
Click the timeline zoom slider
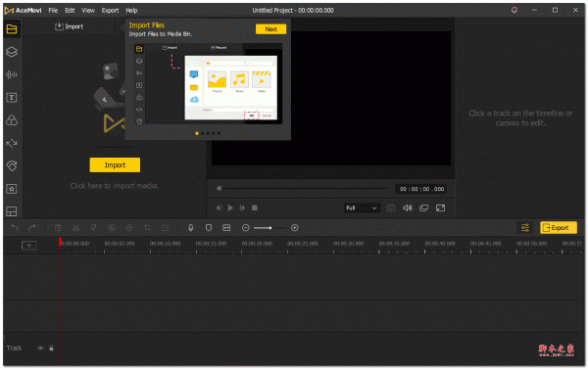pos(270,228)
